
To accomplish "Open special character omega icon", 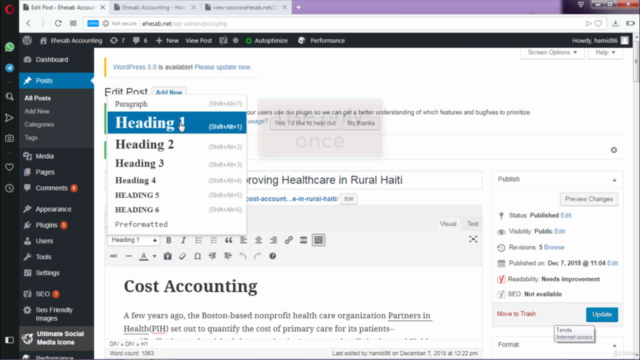I will (198, 256).
